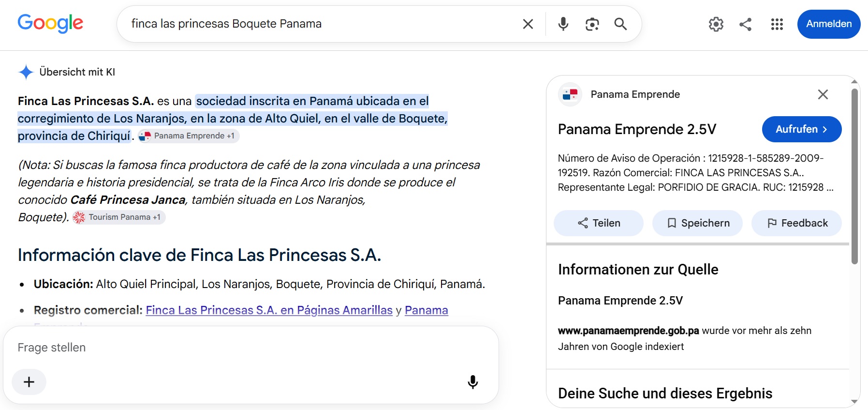Click the Panama Emprende 2.5V title
868x410 pixels.
point(637,129)
